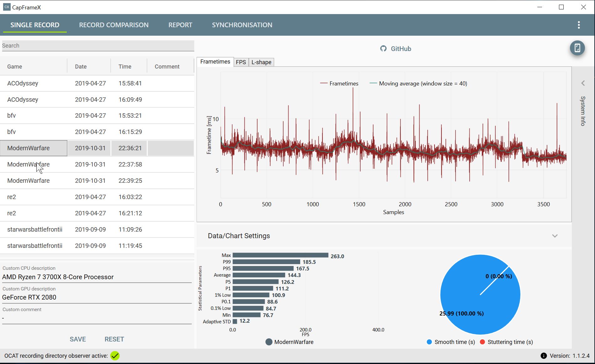Click the version info icon
Image resolution: width=595 pixels, height=364 pixels.
click(544, 356)
